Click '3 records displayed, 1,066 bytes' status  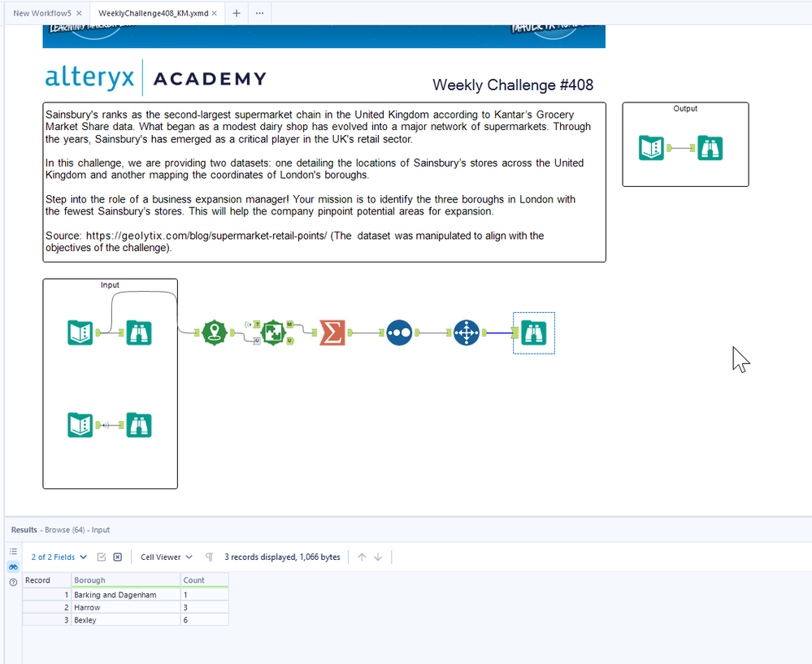pos(282,557)
